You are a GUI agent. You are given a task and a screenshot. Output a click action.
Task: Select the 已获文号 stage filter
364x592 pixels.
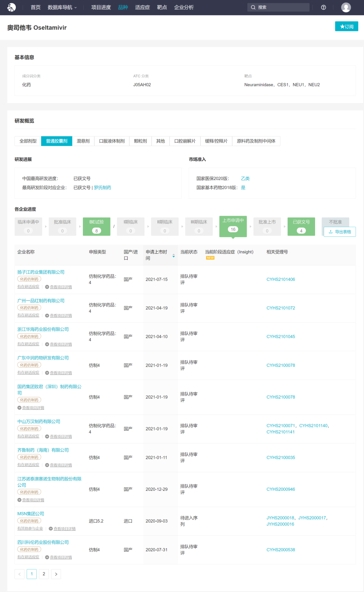301,226
